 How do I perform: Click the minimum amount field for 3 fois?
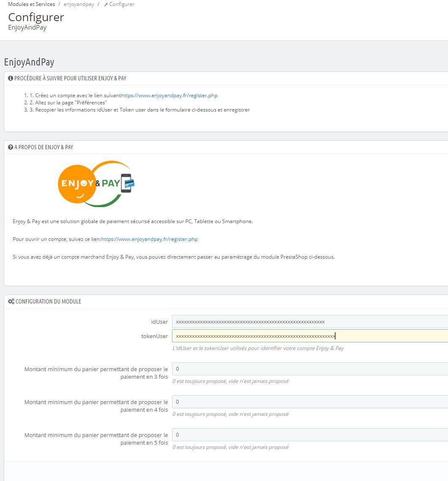[310, 369]
